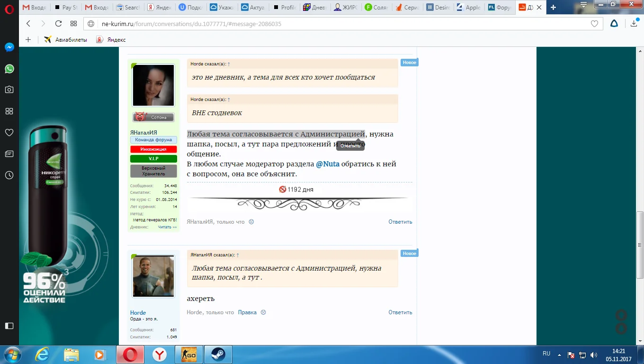This screenshot has width=644, height=364.
Task: Open browsing history from the sidebar clock
Action: click(9, 175)
